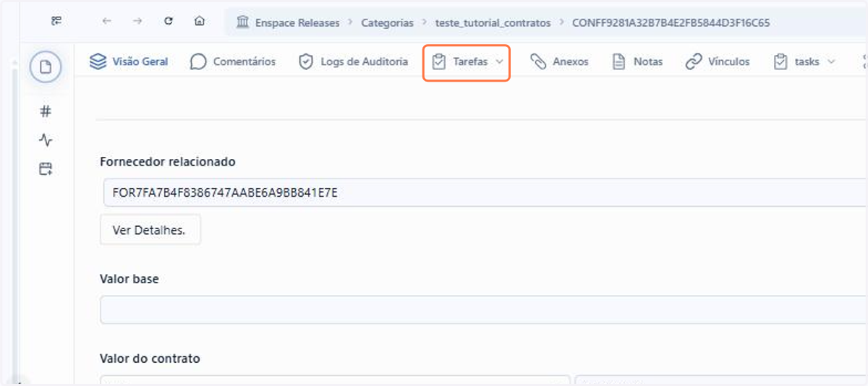Click the CONFF9281A32B7B4E2FB5844D3F16C65 breadcrumb

(x=671, y=22)
